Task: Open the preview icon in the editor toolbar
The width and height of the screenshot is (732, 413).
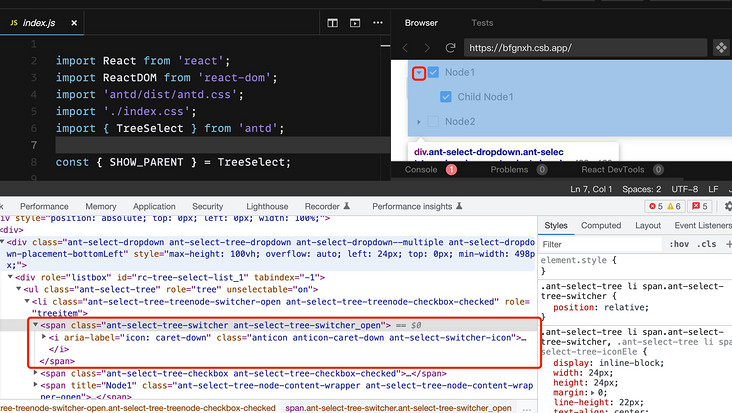Action: pos(355,23)
